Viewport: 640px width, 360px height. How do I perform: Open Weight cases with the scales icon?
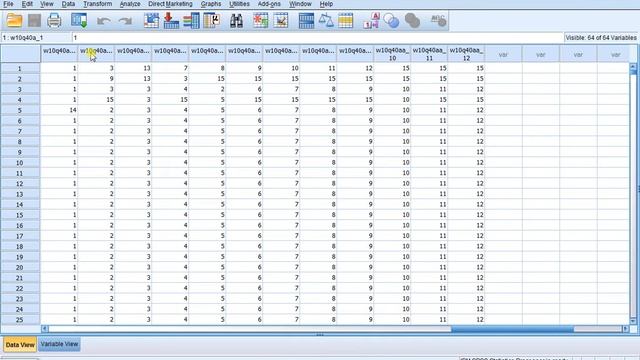click(x=326, y=20)
